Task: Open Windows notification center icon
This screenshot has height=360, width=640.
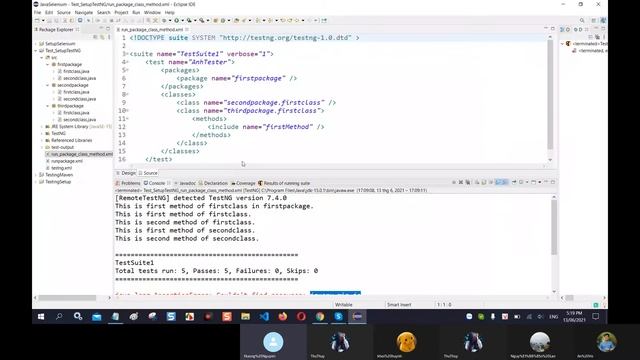Action: (x=596, y=316)
